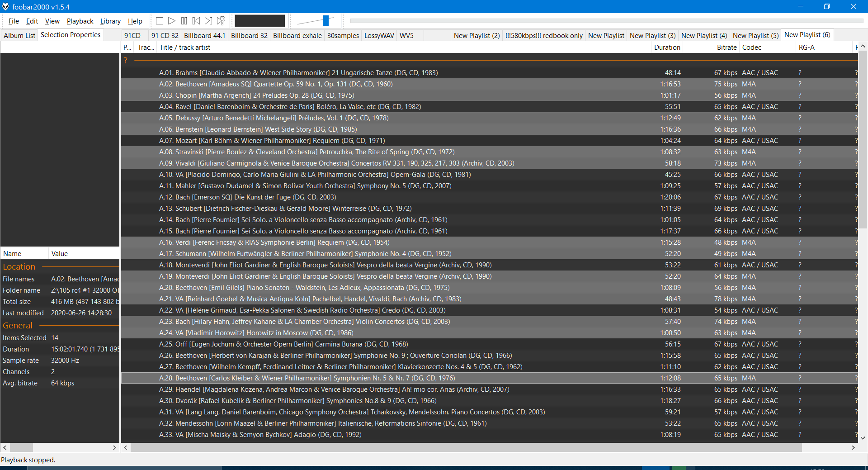Screen dimensions: 868x470
Task: Pause playback using the Pause button
Action: 184,21
